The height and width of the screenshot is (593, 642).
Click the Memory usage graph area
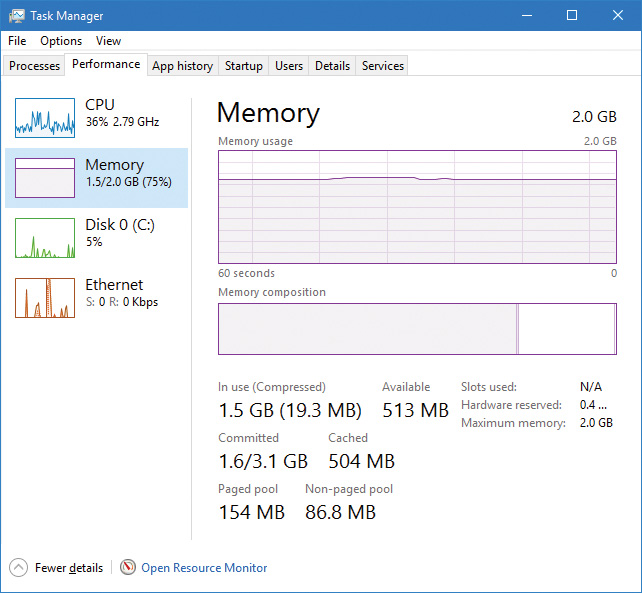(417, 206)
